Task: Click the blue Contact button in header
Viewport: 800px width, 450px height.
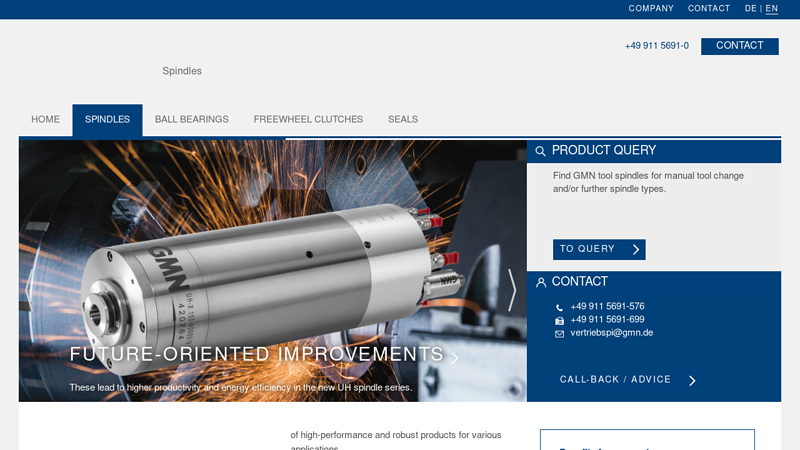Action: pyautogui.click(x=739, y=46)
